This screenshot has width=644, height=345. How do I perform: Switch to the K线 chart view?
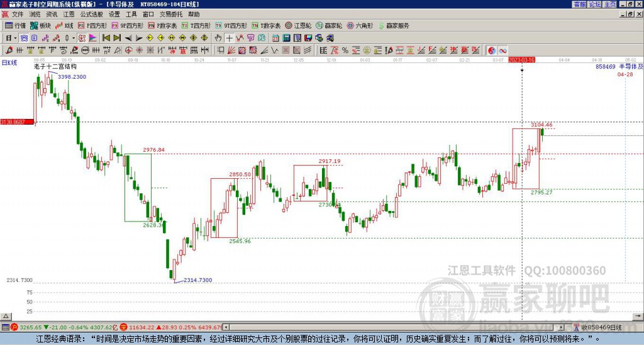pos(64,25)
